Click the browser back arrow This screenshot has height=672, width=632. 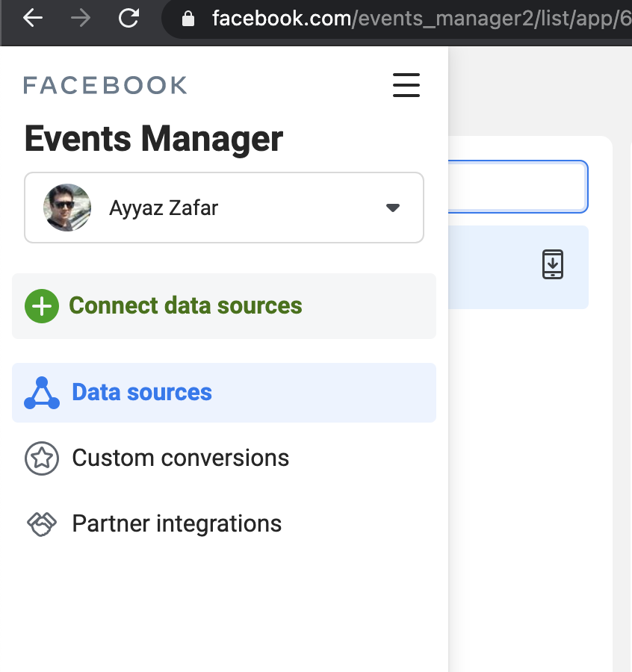(x=33, y=19)
